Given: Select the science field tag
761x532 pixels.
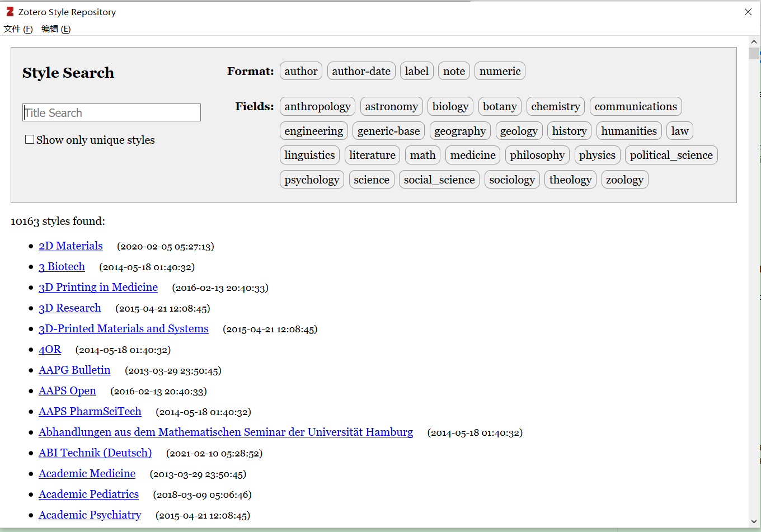Looking at the screenshot, I should click(372, 180).
